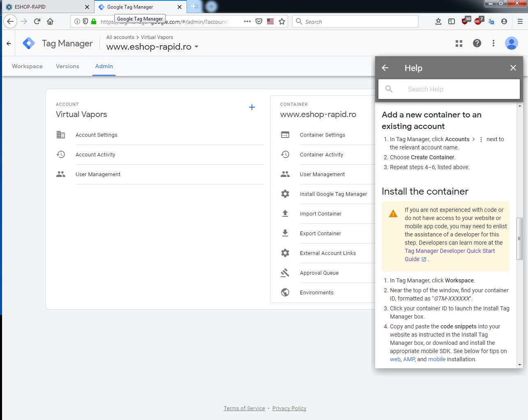Click the Help panel back arrow

pos(385,68)
